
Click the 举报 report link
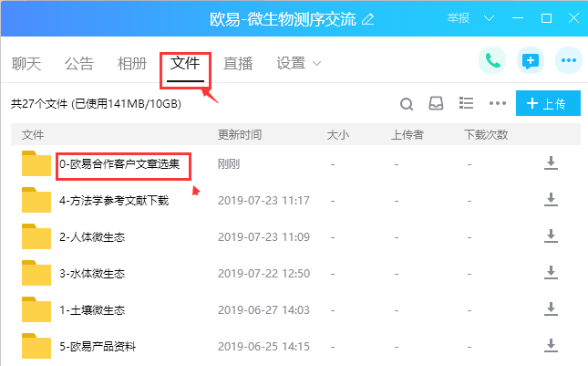(x=459, y=18)
